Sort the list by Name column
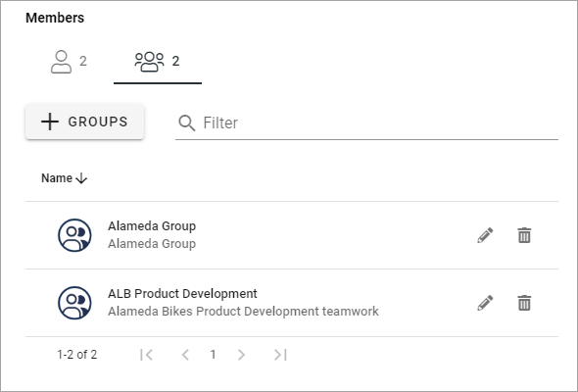This screenshot has height=392, width=578. pos(57,178)
